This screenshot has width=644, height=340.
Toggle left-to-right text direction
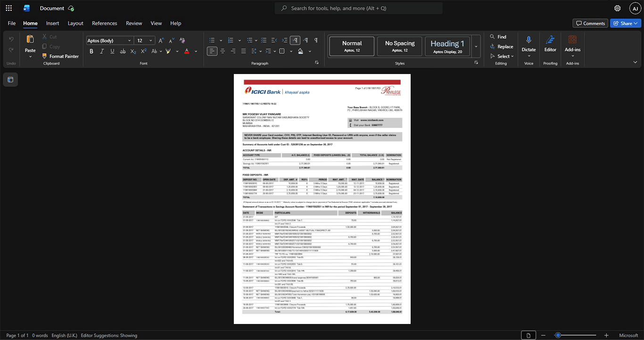click(295, 40)
